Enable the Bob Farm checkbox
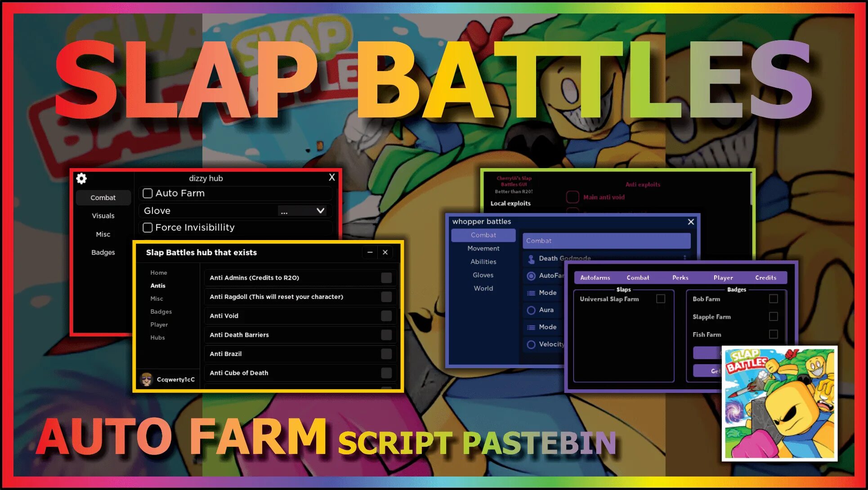This screenshot has width=868, height=490. [773, 299]
